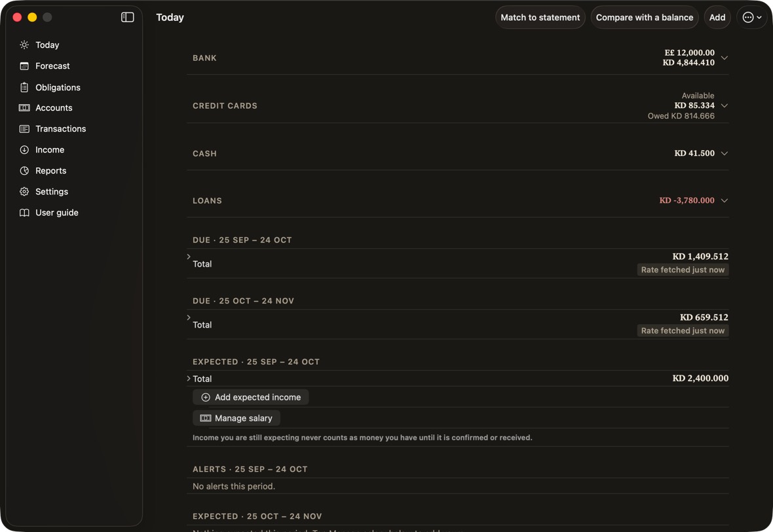The width and height of the screenshot is (773, 532).
Task: Click the calendar icon beside Forecast
Action: click(24, 66)
